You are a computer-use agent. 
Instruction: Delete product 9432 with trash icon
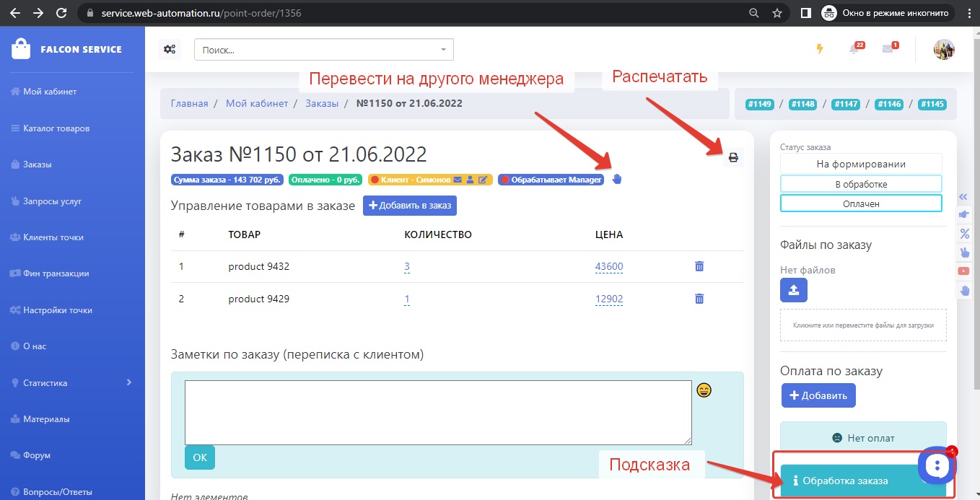coord(699,266)
